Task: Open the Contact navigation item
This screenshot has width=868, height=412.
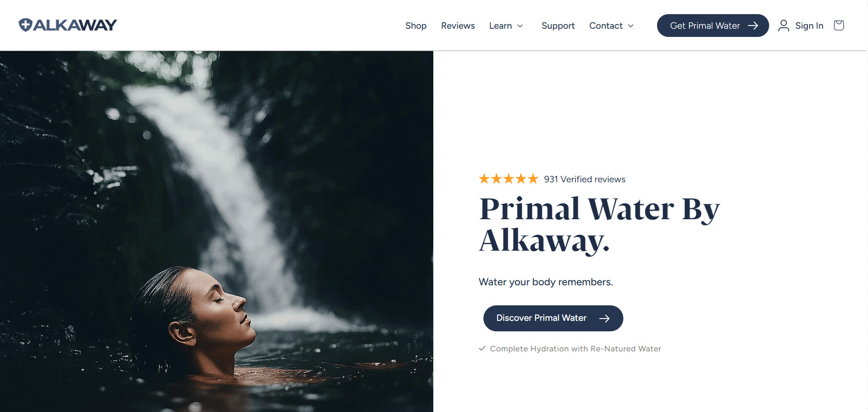Action: [611, 26]
